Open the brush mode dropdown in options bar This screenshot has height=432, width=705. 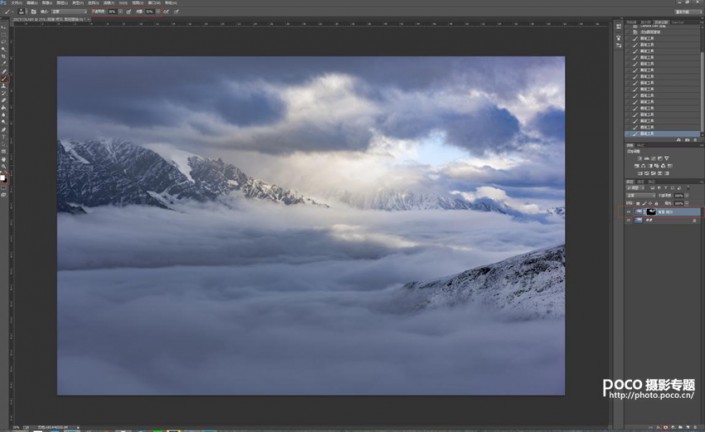(70, 11)
